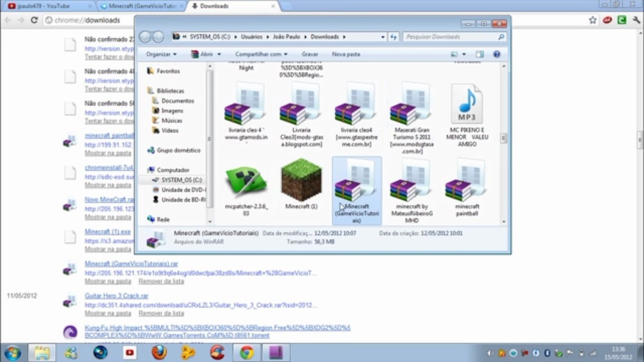Viewport: 644px width, 362px height.
Task: Open the recent pages dropdown arrow
Action: (168, 37)
